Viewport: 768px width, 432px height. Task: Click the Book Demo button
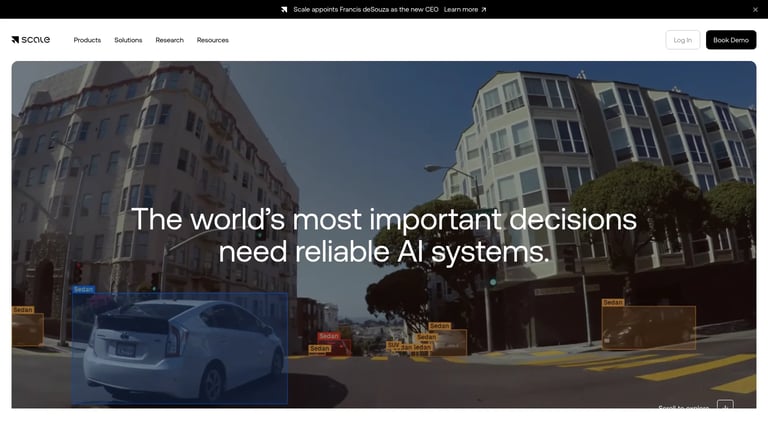pos(731,40)
